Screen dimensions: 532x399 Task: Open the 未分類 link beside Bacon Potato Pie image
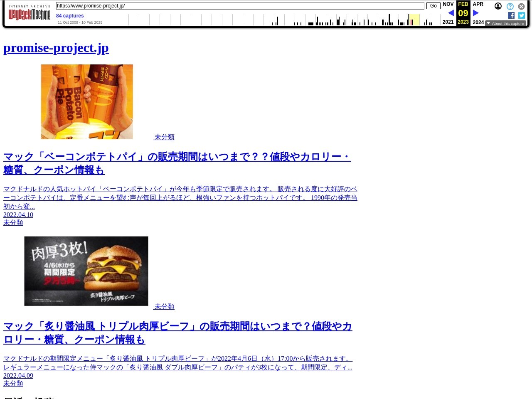(x=165, y=137)
